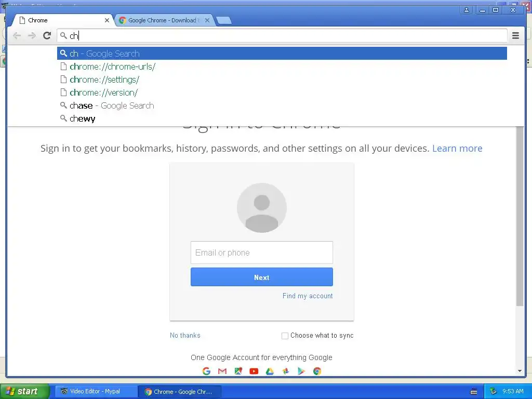Select chrome://chrome-urls/ suggestion
The image size is (532, 399).
click(x=282, y=66)
